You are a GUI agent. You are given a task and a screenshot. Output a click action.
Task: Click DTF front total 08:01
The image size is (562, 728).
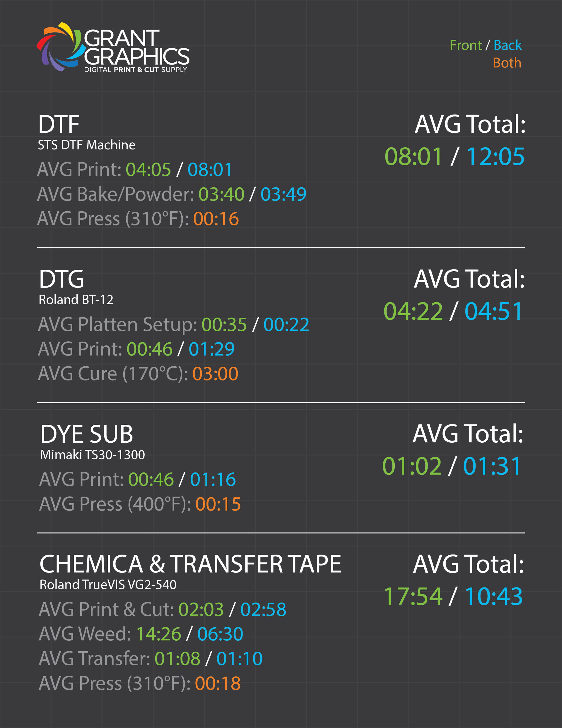pyautogui.click(x=413, y=156)
